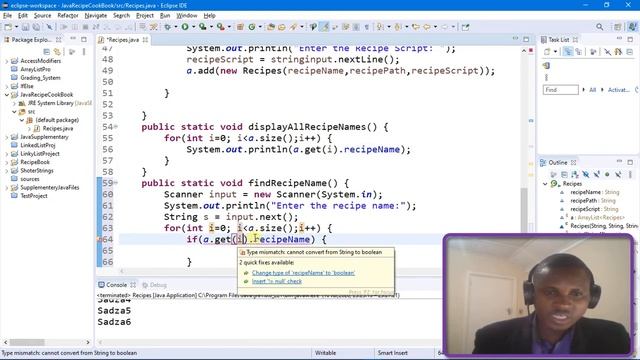
Task: Minimize the Package Explorer panel
Action: [x=73, y=39]
